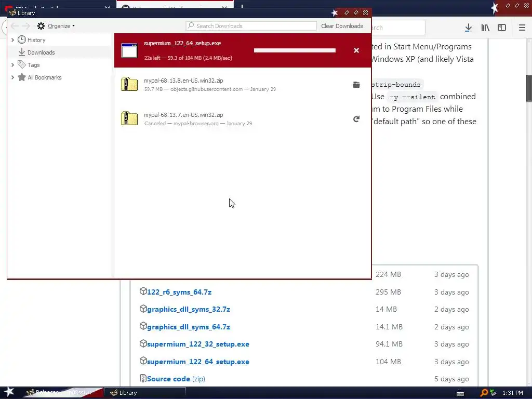The height and width of the screenshot is (399, 532).
Task: Open the browser Library toolbar icon
Action: click(x=485, y=28)
